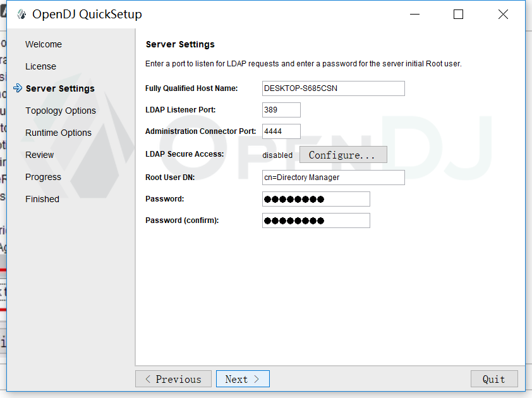Viewport: 532px width, 398px height.
Task: Select the Finished step in sidebar
Action: (x=42, y=199)
